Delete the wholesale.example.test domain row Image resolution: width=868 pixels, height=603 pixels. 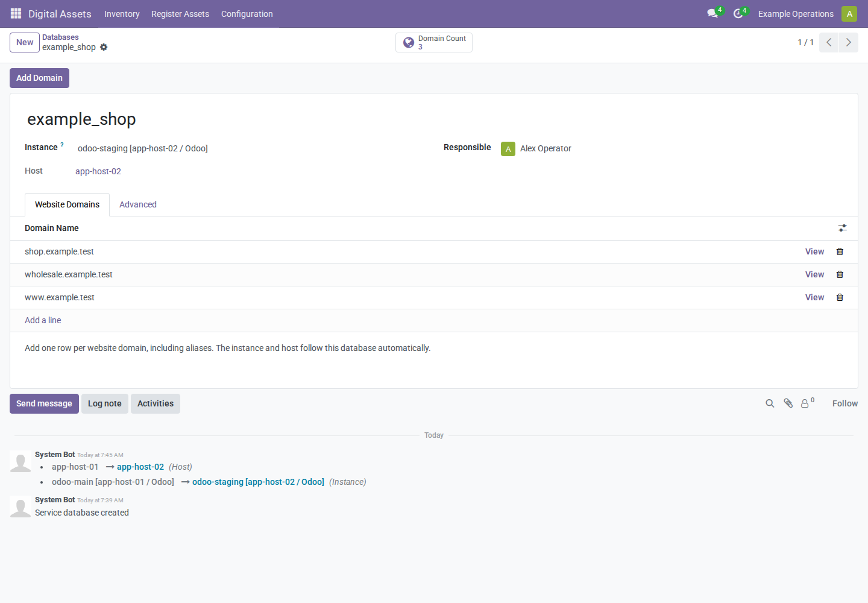click(840, 274)
